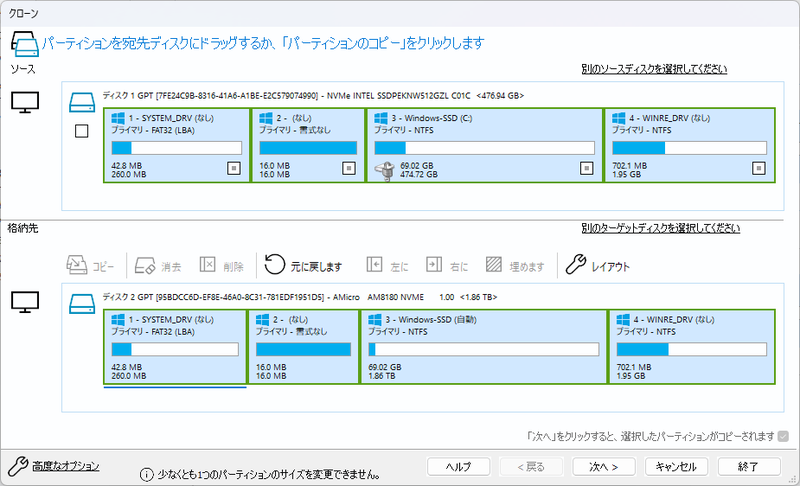Click Windows logo on source SYSTEM_DRV partition
The image size is (800, 486).
[x=118, y=118]
